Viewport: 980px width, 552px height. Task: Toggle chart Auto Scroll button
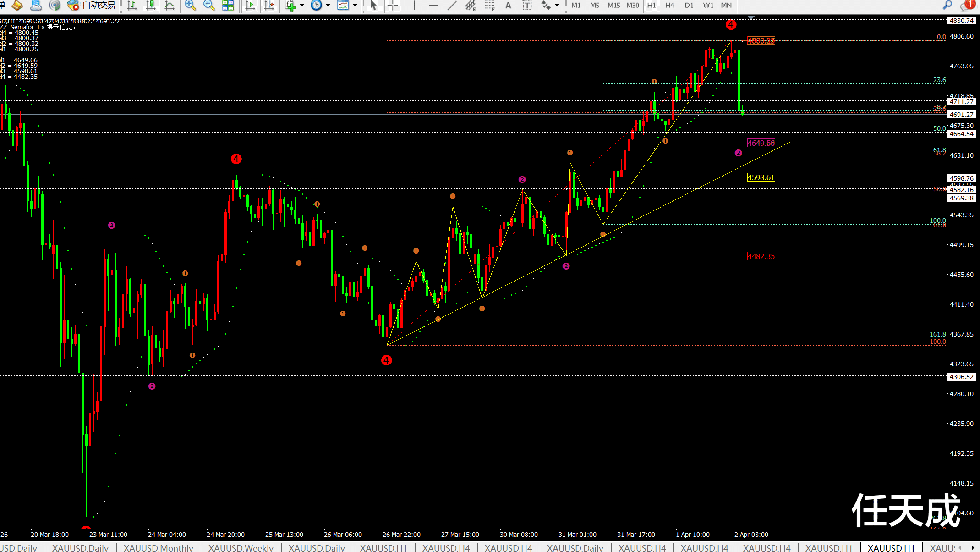click(250, 6)
